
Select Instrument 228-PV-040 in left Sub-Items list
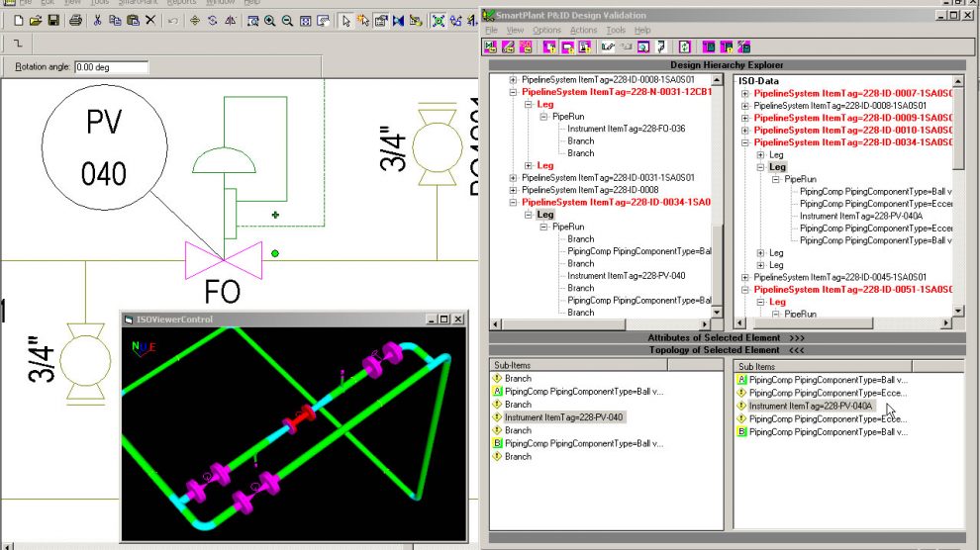(563, 417)
